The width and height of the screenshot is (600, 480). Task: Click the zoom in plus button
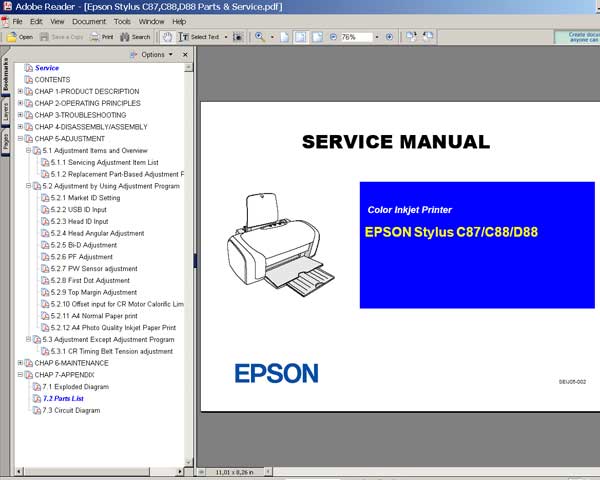[389, 37]
